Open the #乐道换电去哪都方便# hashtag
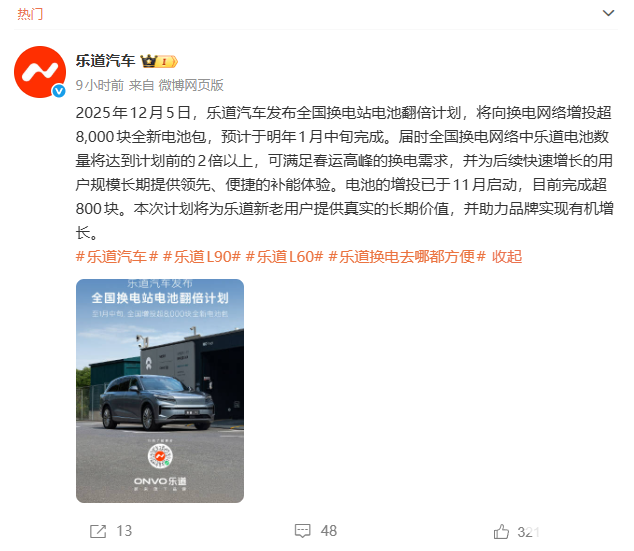 click(x=407, y=257)
